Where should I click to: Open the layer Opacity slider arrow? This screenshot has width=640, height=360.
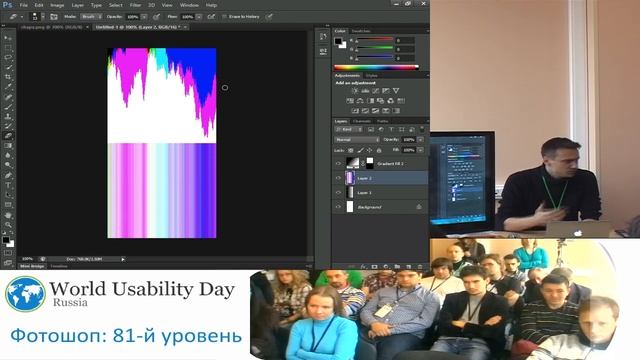coord(420,140)
